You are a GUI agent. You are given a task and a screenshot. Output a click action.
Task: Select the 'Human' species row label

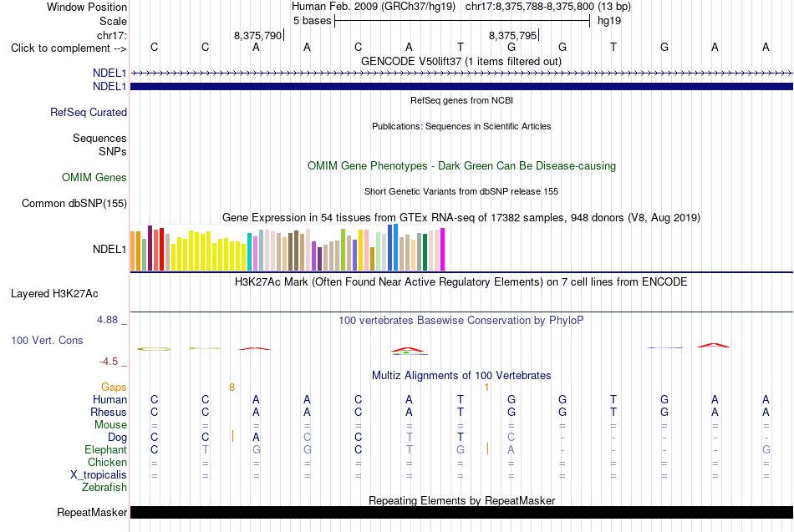coord(109,400)
